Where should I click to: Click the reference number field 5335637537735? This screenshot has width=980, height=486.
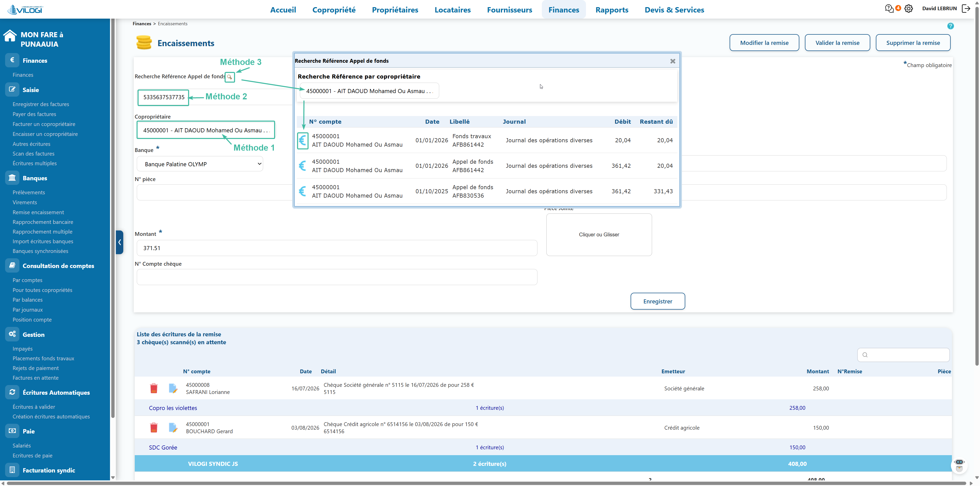click(x=163, y=97)
